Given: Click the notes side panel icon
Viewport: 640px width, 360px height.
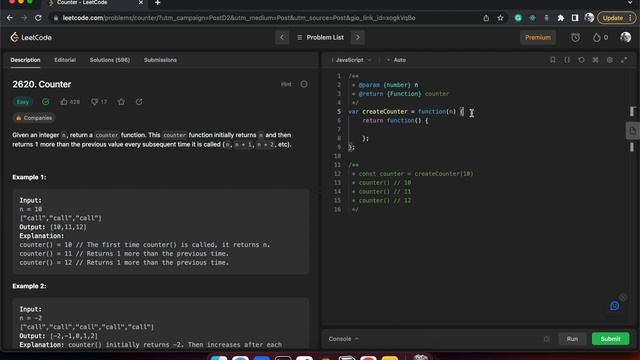Looking at the screenshot, I should click(x=633, y=131).
